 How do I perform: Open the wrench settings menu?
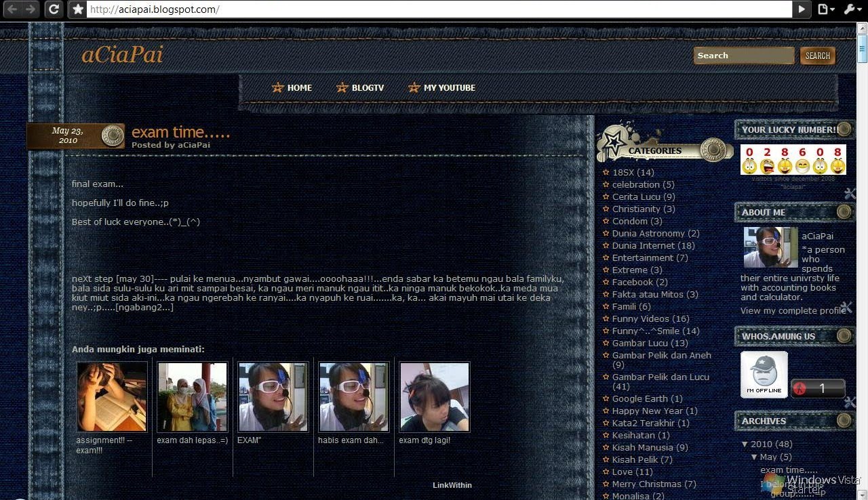click(852, 9)
